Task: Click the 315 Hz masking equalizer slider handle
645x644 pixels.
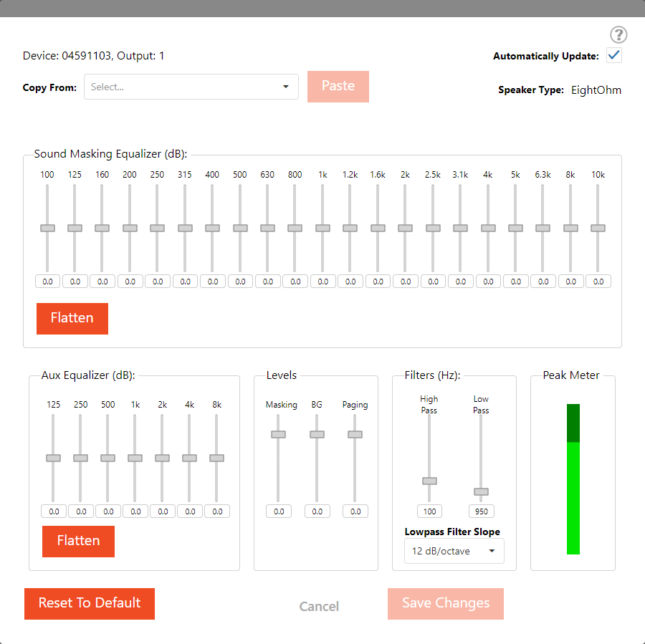Action: (x=185, y=229)
